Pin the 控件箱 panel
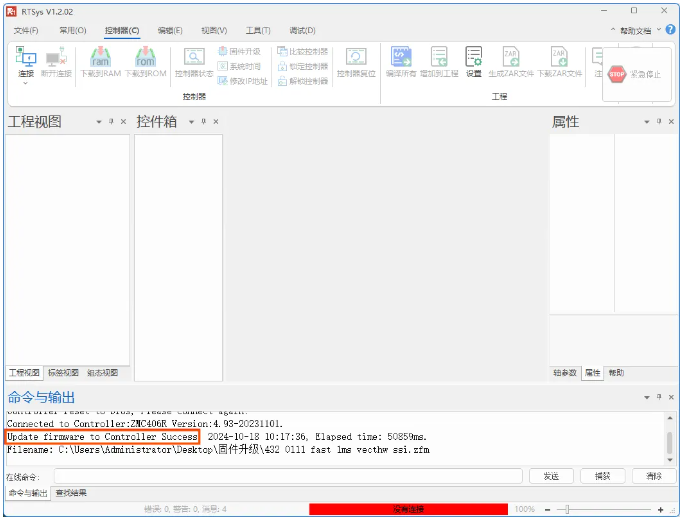685x523 pixels. click(204, 121)
